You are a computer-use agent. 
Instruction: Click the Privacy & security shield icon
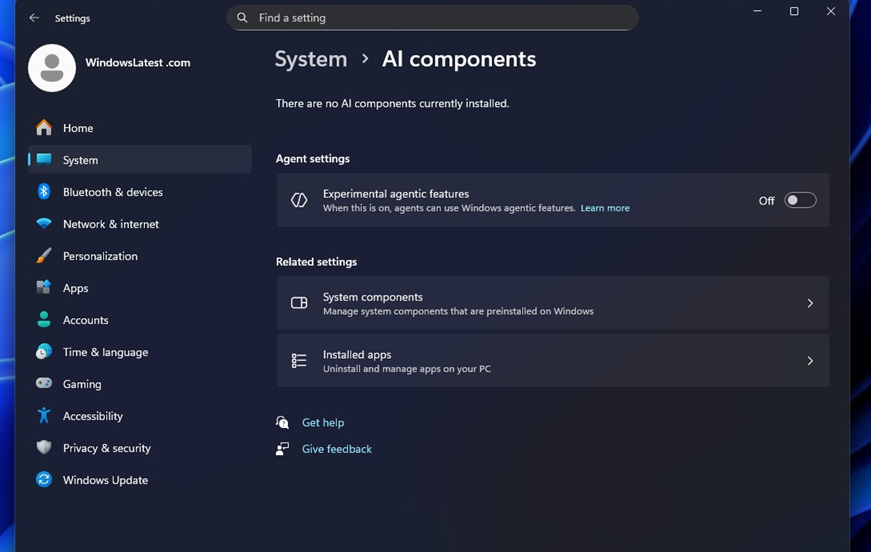(x=44, y=447)
